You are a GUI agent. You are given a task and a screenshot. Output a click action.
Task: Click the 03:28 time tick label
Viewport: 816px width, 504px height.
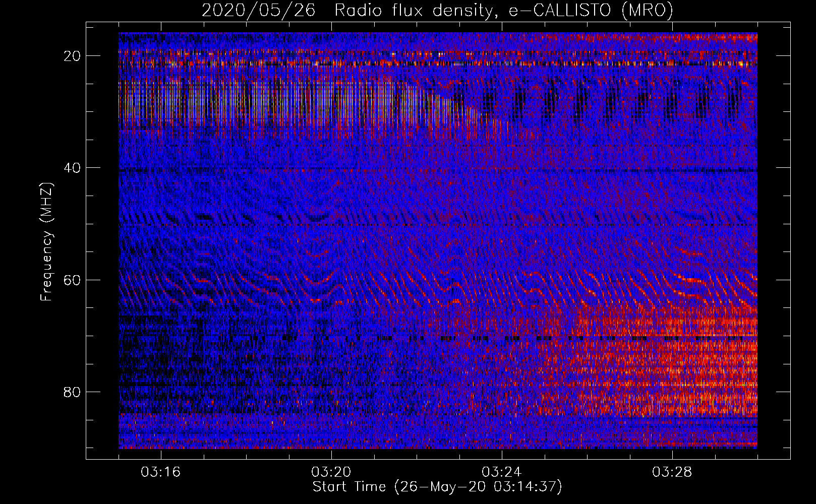point(672,472)
